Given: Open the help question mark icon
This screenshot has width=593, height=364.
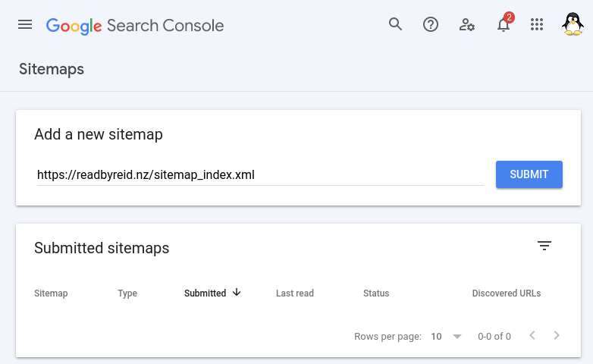Looking at the screenshot, I should (x=431, y=25).
